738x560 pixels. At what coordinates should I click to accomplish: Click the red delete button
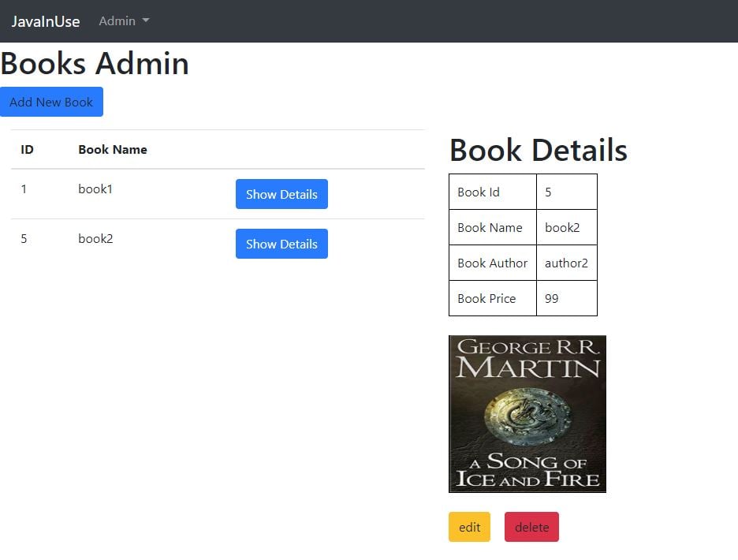(x=531, y=527)
